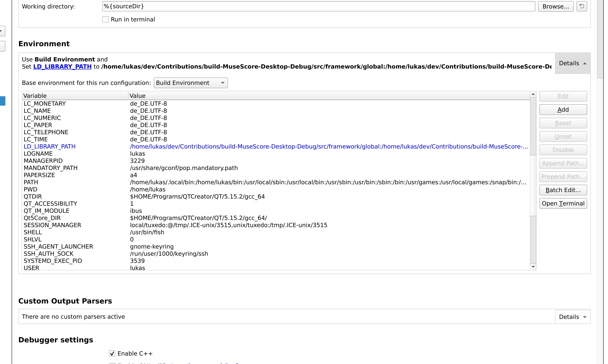Image resolution: width=608 pixels, height=364 pixels.
Task: Click the down arrow on the variables scrollbar
Action: pyautogui.click(x=533, y=267)
